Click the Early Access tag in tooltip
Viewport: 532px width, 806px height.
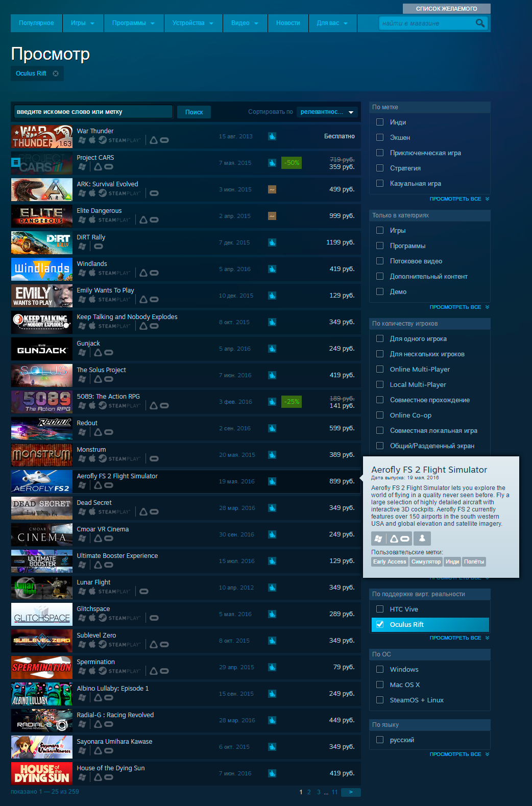tap(390, 562)
